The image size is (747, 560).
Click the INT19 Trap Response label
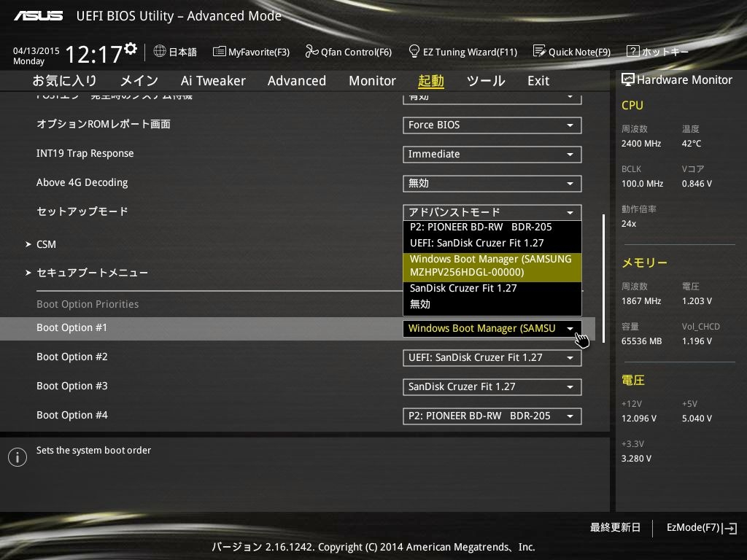point(85,153)
